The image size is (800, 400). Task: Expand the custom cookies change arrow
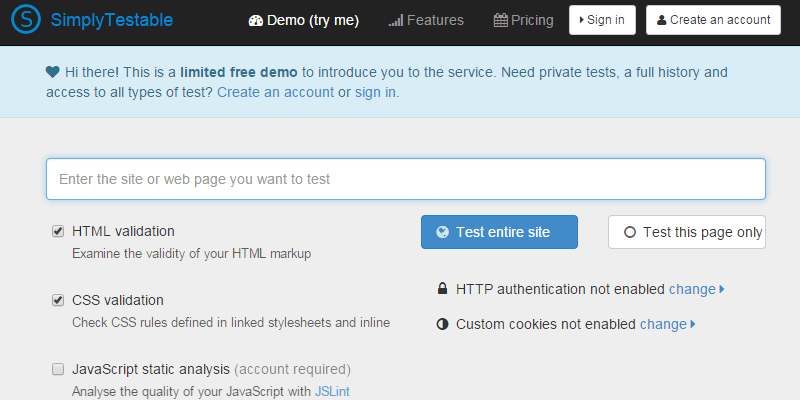pos(693,324)
